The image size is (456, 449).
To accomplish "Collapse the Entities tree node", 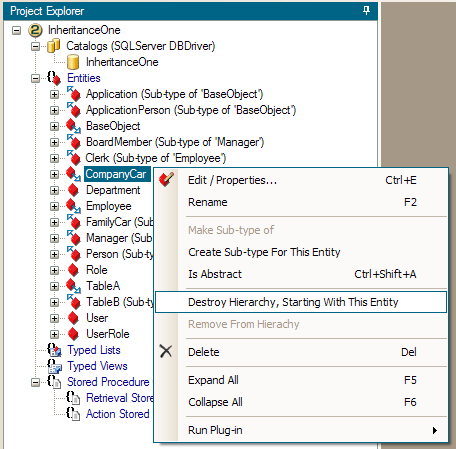I will click(x=35, y=78).
